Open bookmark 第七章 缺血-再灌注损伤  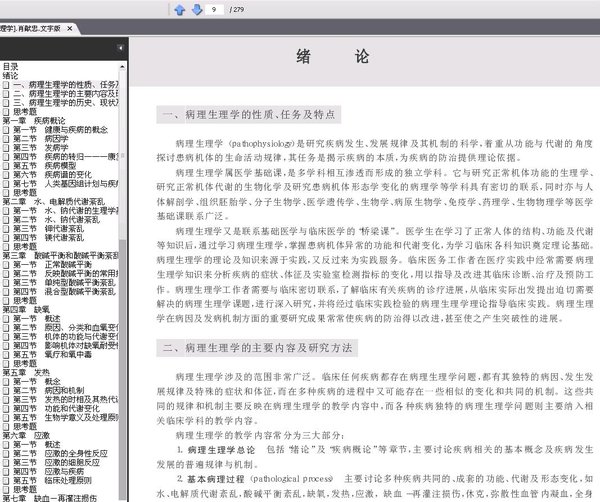click(50, 498)
